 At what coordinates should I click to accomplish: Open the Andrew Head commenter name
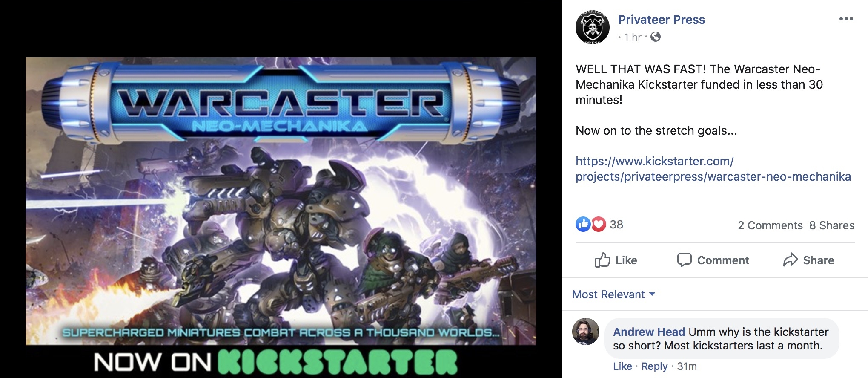pyautogui.click(x=649, y=332)
